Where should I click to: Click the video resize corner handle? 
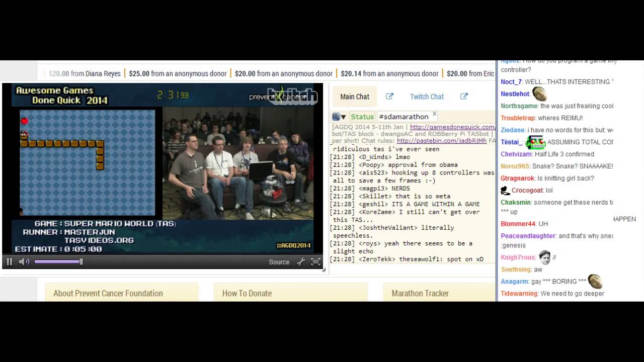(x=324, y=270)
